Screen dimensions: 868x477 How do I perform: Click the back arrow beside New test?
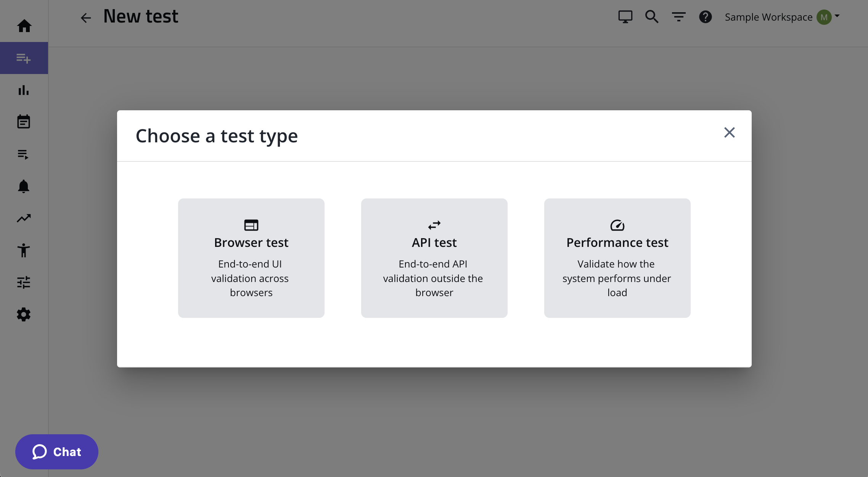pyautogui.click(x=86, y=18)
